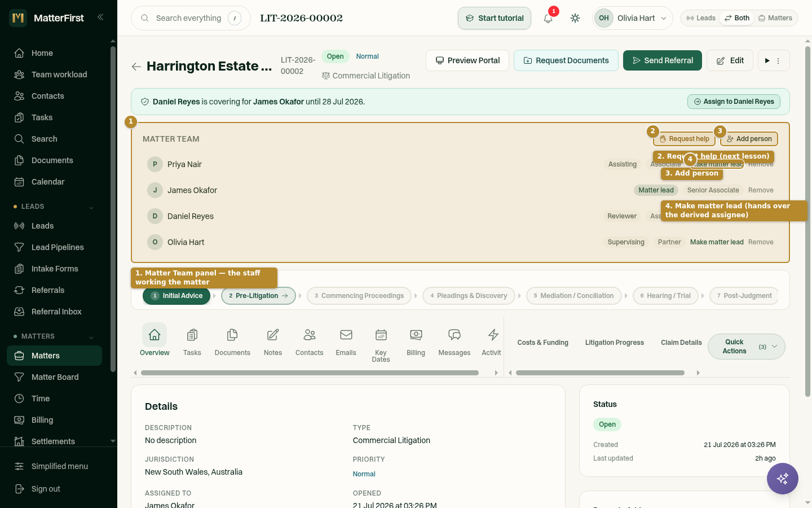The height and width of the screenshot is (508, 812).
Task: Select Pleadings & Discovery stage
Action: point(469,296)
